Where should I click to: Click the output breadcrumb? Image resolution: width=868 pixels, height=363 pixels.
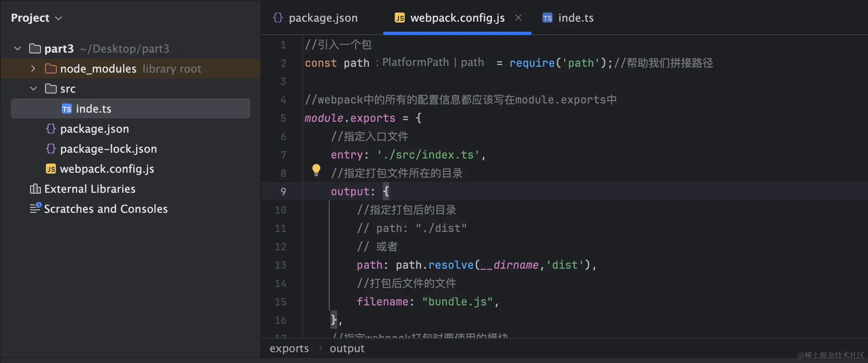click(347, 348)
